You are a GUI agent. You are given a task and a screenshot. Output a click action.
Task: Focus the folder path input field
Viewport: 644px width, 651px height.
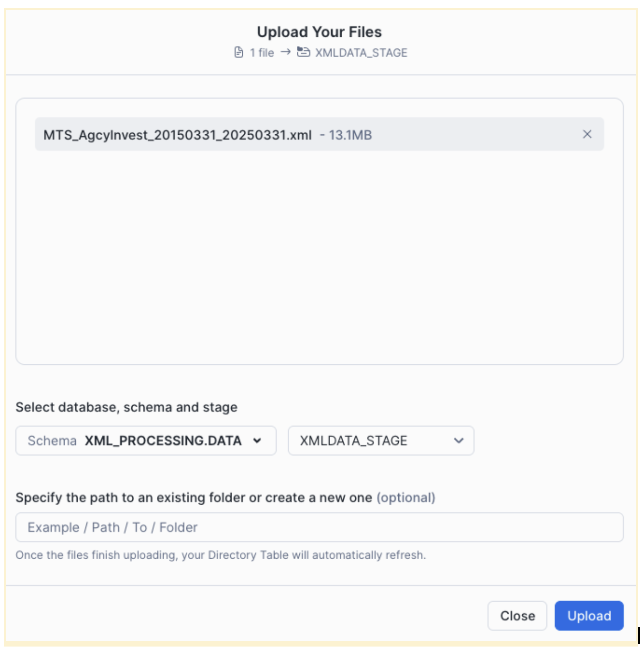[319, 527]
